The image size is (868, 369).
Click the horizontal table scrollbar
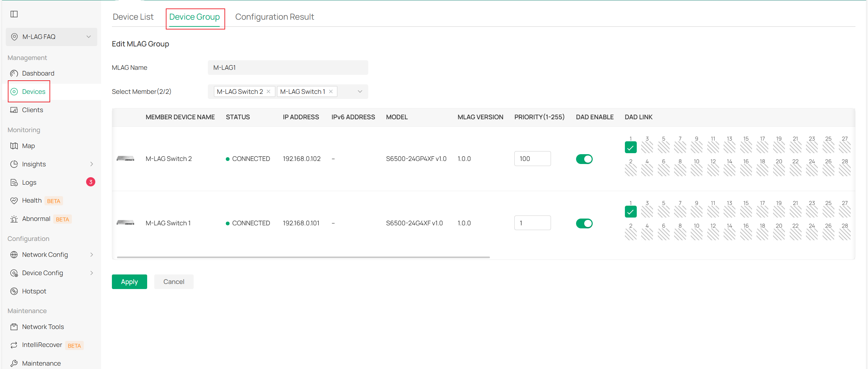303,258
